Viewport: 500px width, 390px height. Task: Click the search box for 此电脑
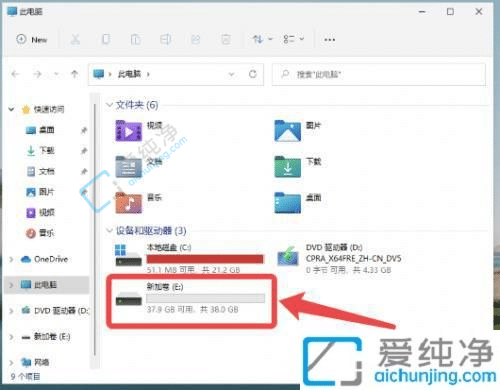[x=379, y=74]
